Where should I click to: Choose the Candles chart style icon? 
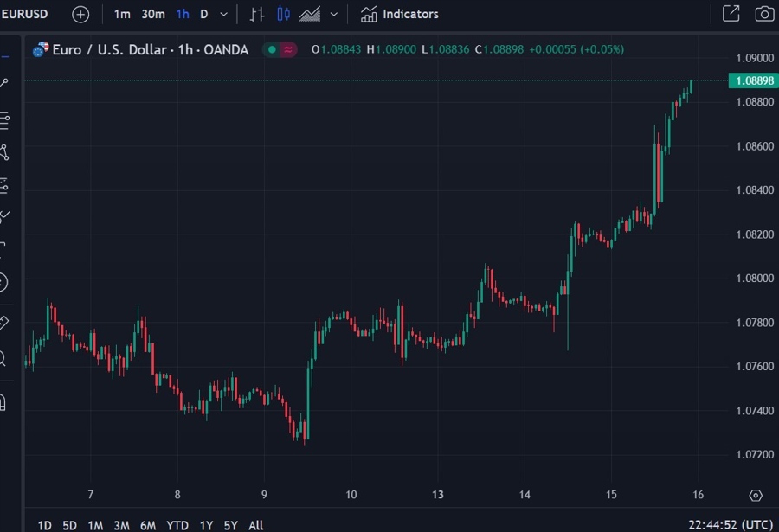point(283,15)
